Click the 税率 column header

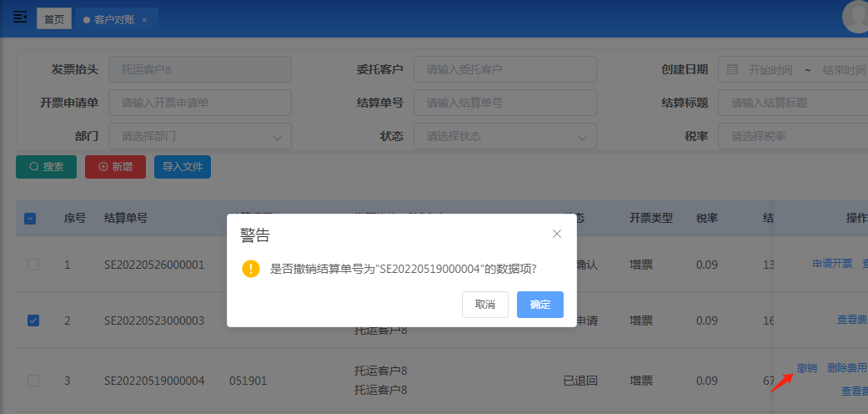(x=707, y=218)
